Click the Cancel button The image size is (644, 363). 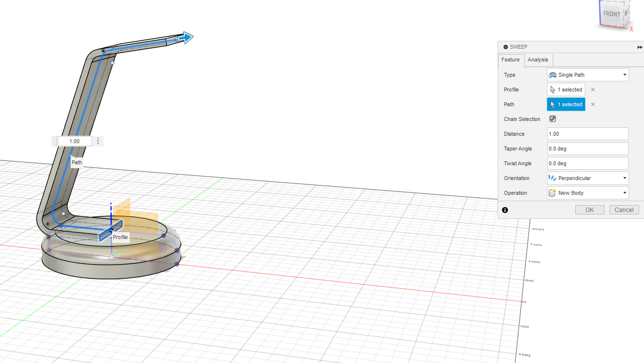tap(624, 210)
